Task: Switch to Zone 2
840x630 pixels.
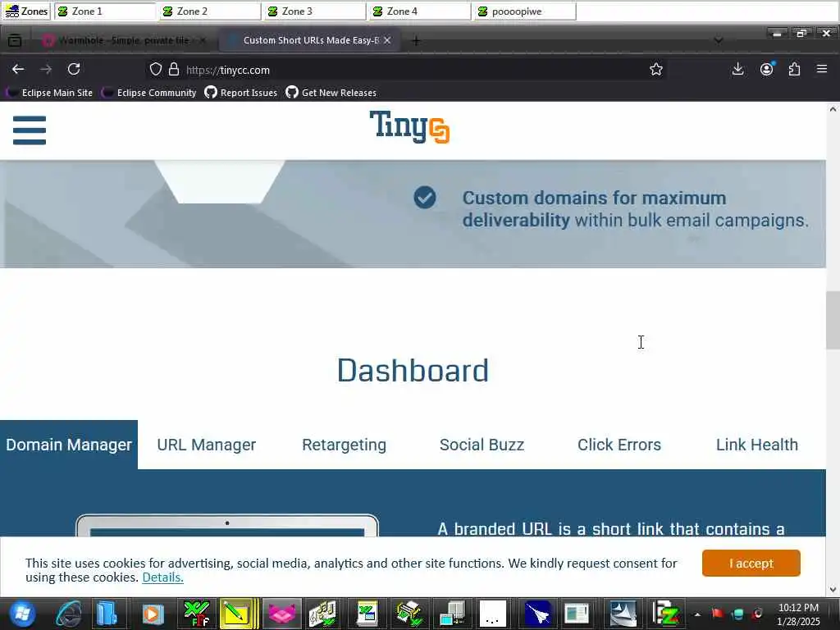Action: tap(210, 11)
